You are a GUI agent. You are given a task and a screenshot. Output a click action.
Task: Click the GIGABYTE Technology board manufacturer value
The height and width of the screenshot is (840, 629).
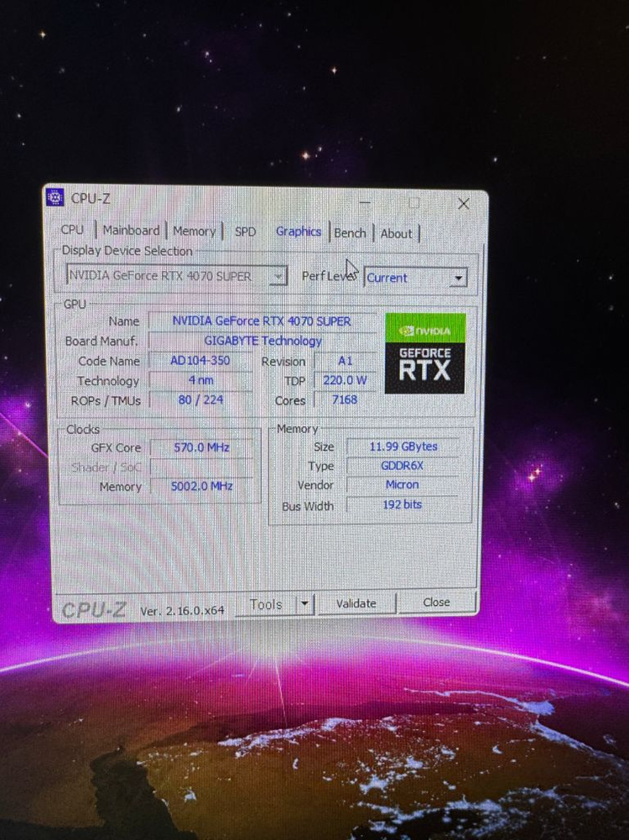[263, 341]
